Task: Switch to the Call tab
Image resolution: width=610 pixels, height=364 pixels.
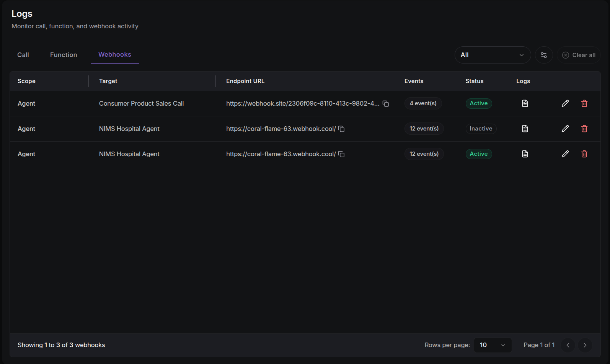Action: 23,55
